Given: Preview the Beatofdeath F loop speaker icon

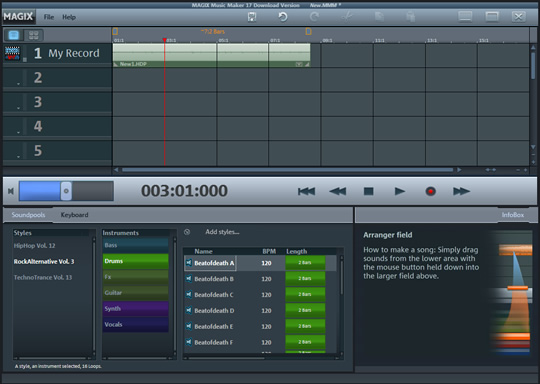Looking at the screenshot, I should (x=189, y=342).
